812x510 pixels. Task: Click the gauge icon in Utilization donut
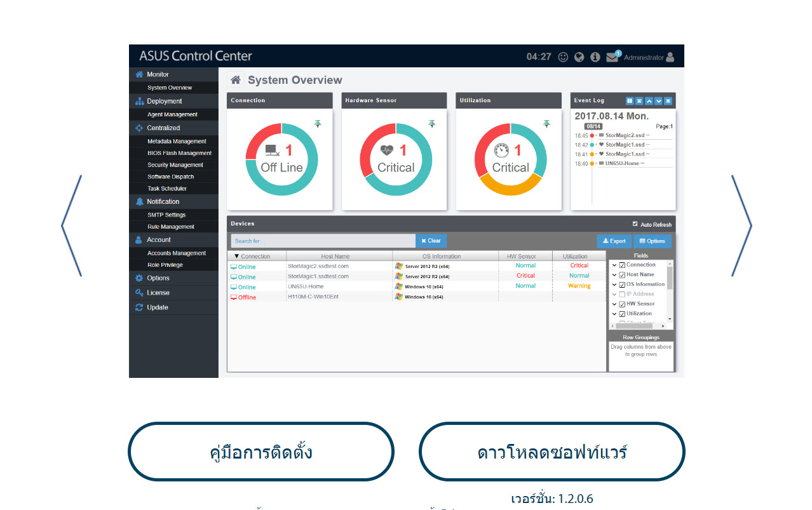(x=502, y=151)
